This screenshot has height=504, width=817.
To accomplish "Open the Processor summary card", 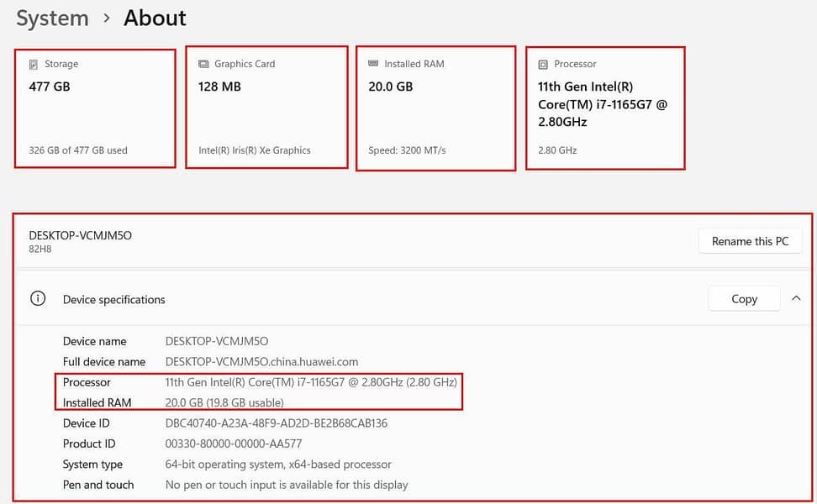I will (605, 108).
